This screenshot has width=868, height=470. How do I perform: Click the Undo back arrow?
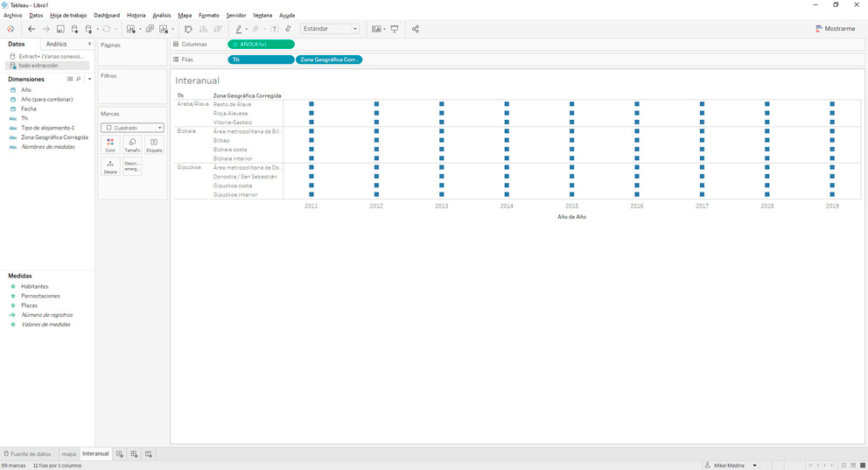point(31,29)
